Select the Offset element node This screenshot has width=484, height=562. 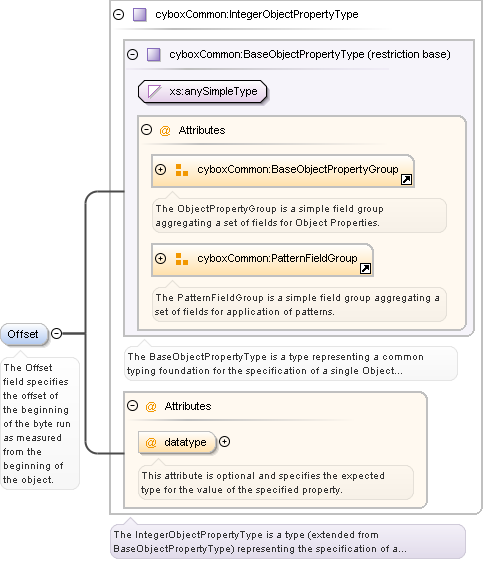24,334
